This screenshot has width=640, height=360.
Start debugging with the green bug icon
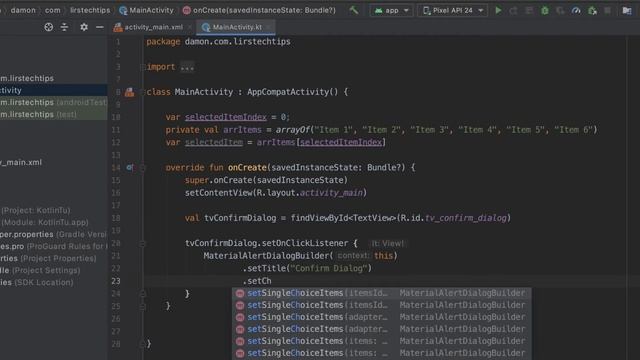(x=544, y=11)
